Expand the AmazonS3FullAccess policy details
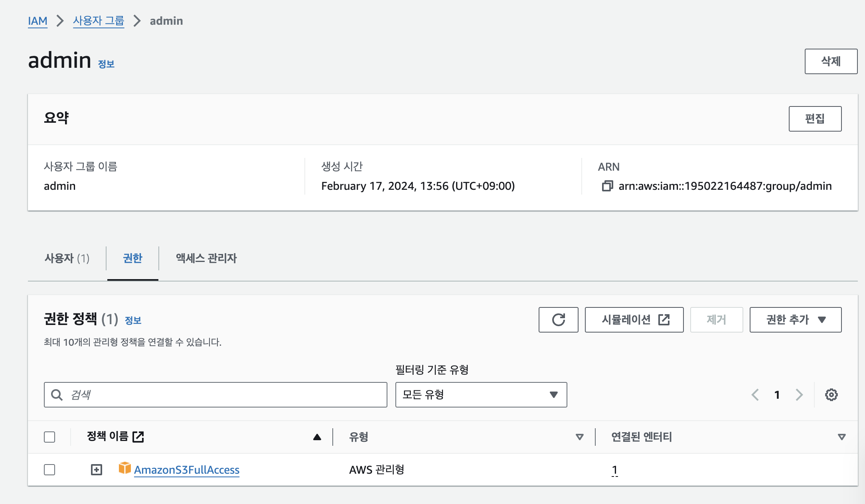Image resolution: width=865 pixels, height=504 pixels. (96, 469)
